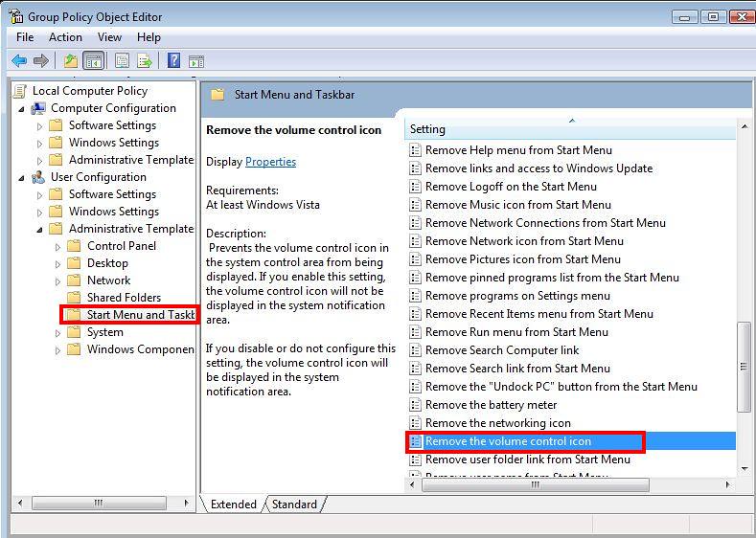Expand Software Settings under Computer Configuration
The image size is (756, 538).
pos(39,126)
